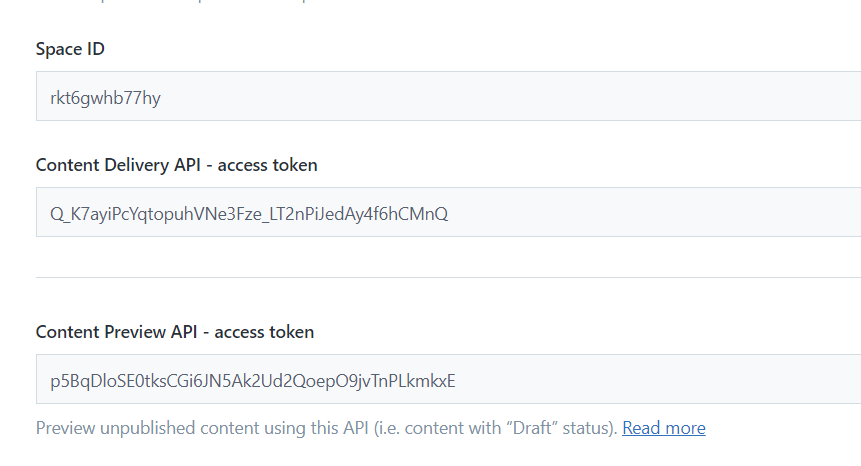Click the Content Preview API token field
861x466 pixels.
pyautogui.click(x=448, y=380)
